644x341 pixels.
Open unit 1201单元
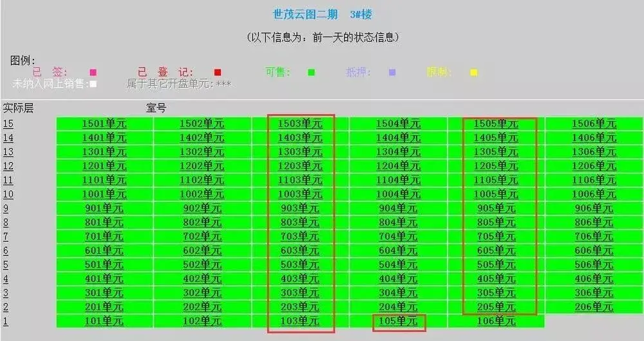[x=104, y=166]
